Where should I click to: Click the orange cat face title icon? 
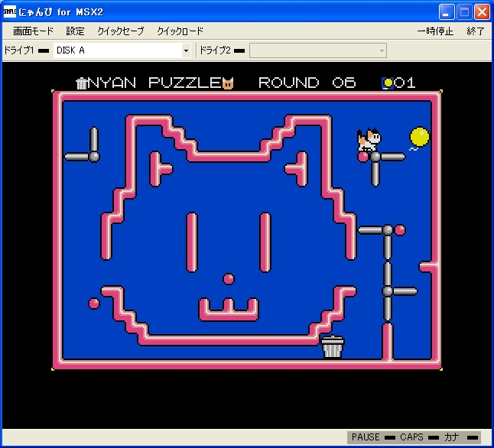[x=228, y=83]
